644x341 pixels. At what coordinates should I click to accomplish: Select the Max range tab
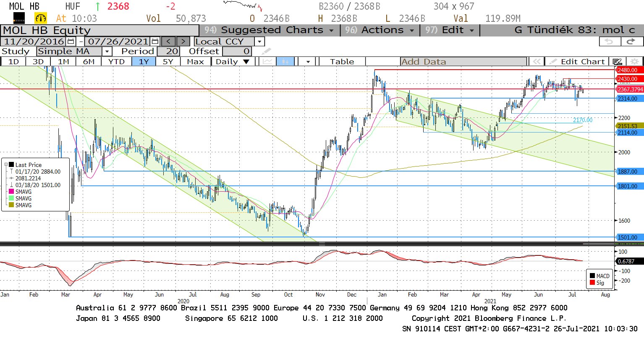[x=195, y=62]
